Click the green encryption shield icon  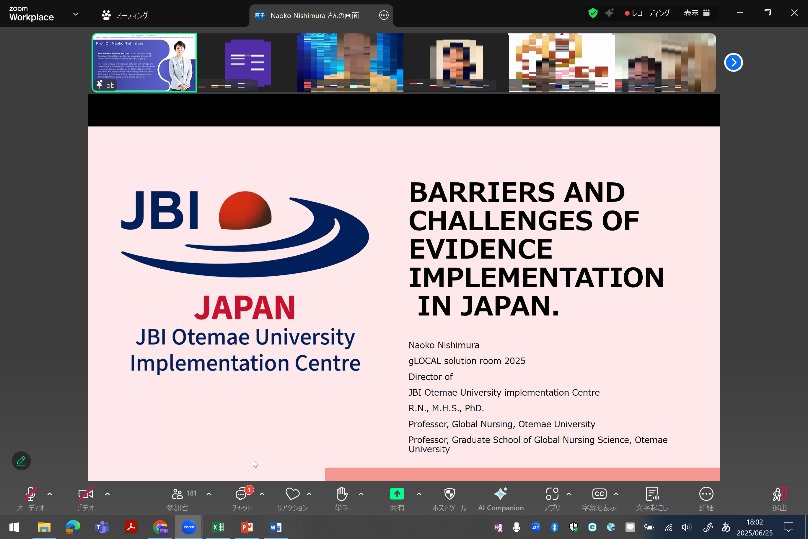pyautogui.click(x=593, y=13)
